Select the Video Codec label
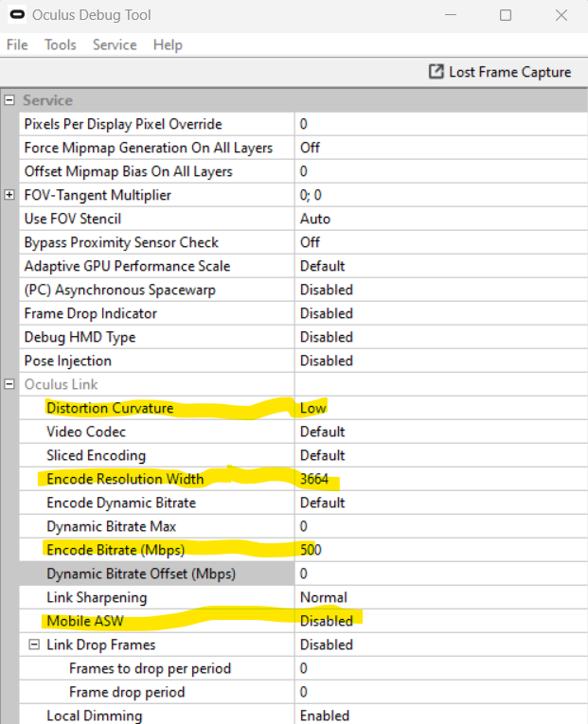Viewport: 588px width, 724px height. 86,432
